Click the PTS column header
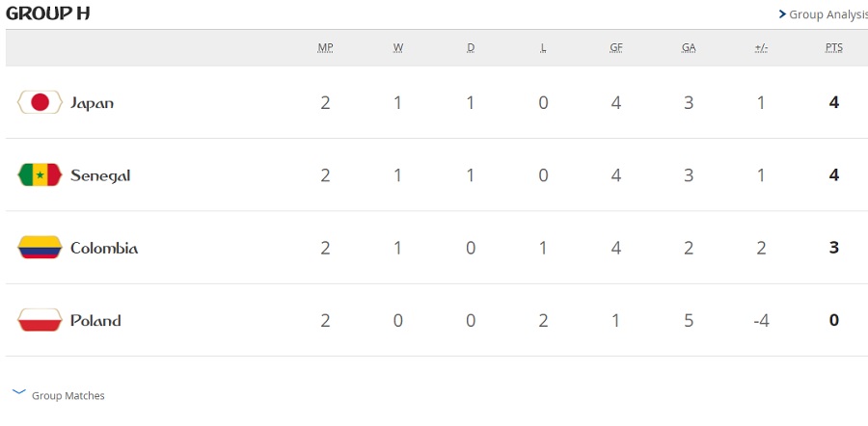Screen dimensions: 868x426 click(833, 48)
